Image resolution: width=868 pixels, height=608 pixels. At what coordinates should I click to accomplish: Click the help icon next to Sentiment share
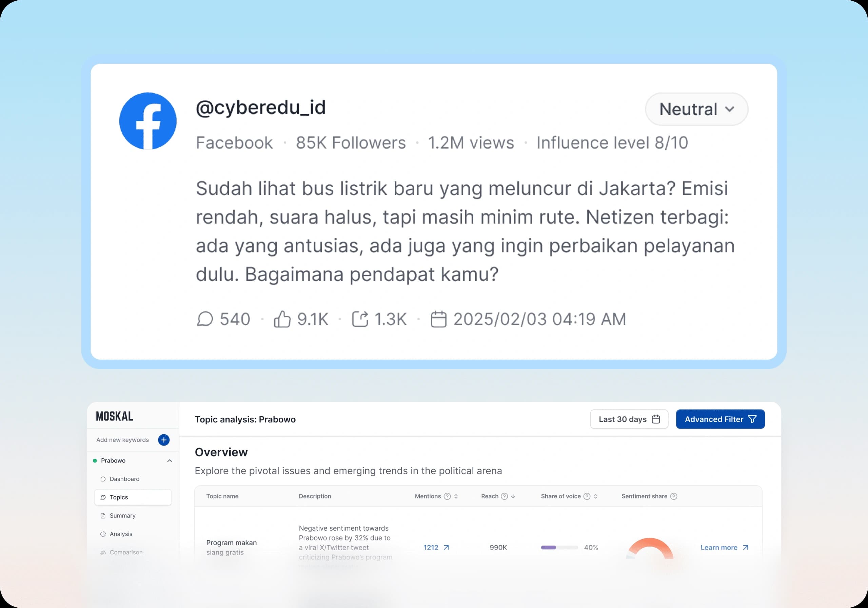pyautogui.click(x=673, y=496)
